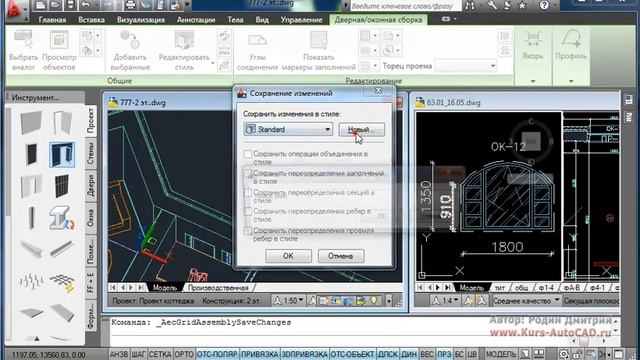Check 'Сохранить переопределения заполнений в стиле'
Image resolution: width=640 pixels, height=360 pixels.
click(x=247, y=173)
